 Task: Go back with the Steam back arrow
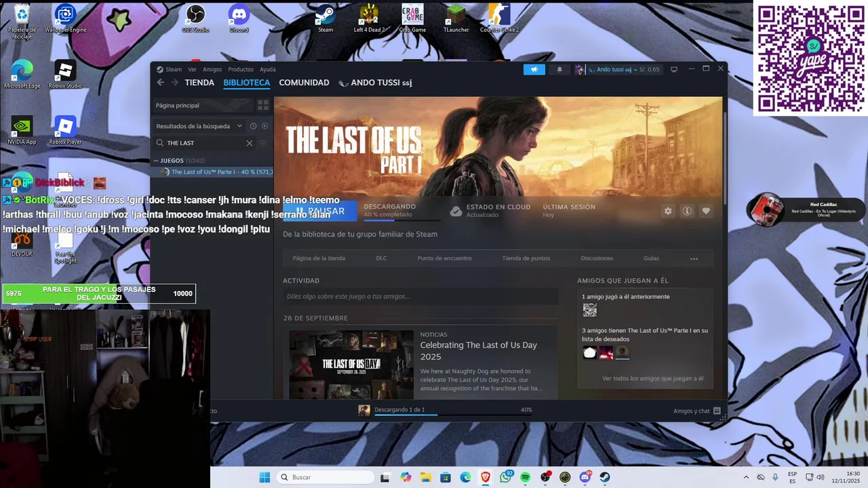[x=161, y=83]
